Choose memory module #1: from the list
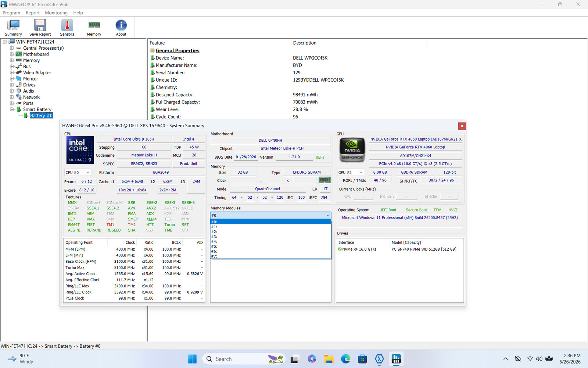This screenshot has width=588, height=368. pos(271,227)
